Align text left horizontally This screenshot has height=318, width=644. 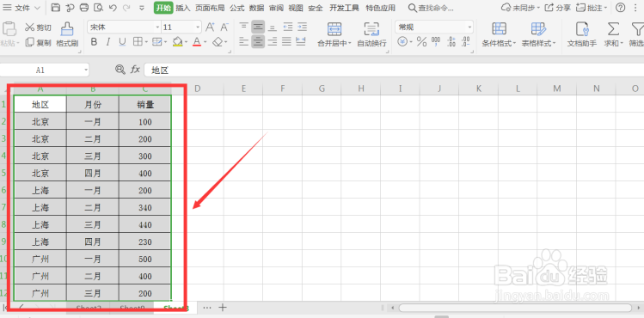244,41
